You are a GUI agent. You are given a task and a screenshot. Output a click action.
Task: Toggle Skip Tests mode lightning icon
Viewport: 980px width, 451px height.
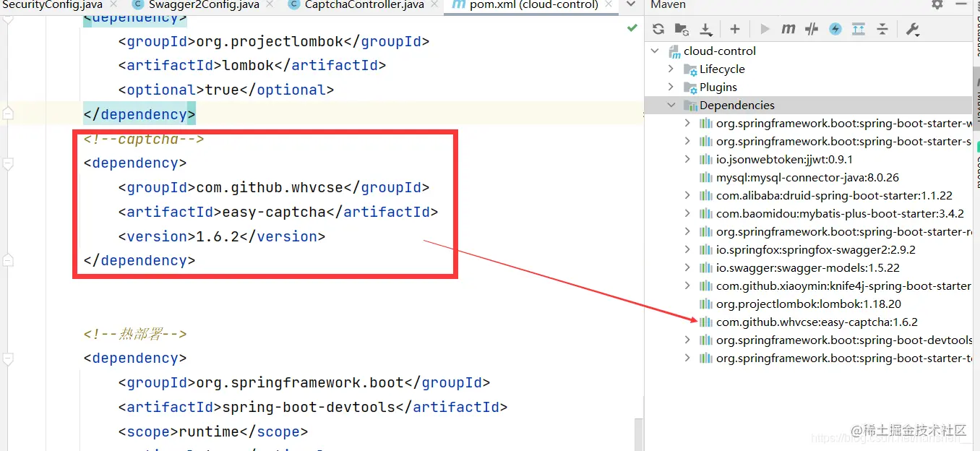pos(835,29)
